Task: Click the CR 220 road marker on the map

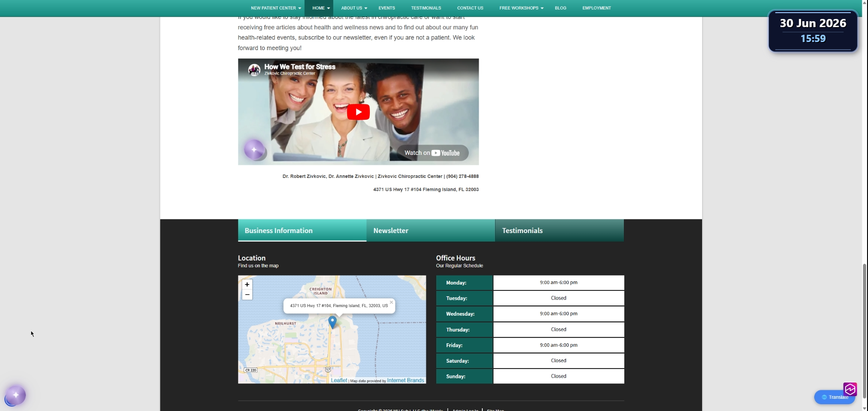Action: 250,370
